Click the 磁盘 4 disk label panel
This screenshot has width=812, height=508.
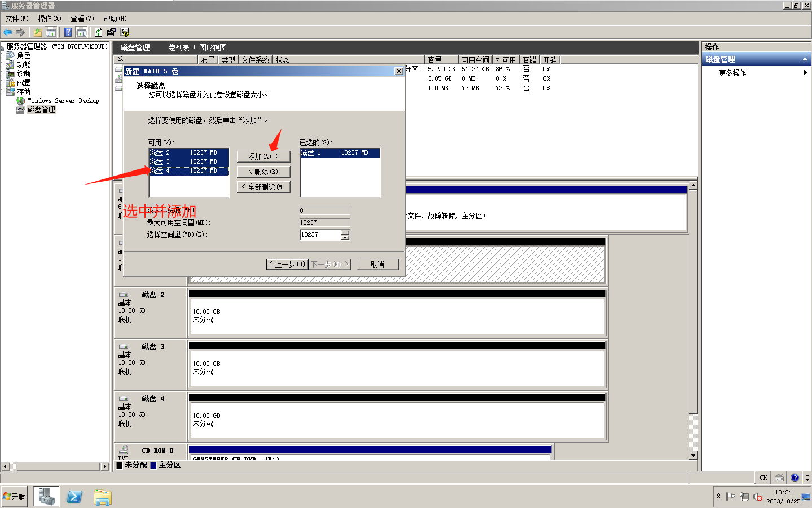coord(151,416)
